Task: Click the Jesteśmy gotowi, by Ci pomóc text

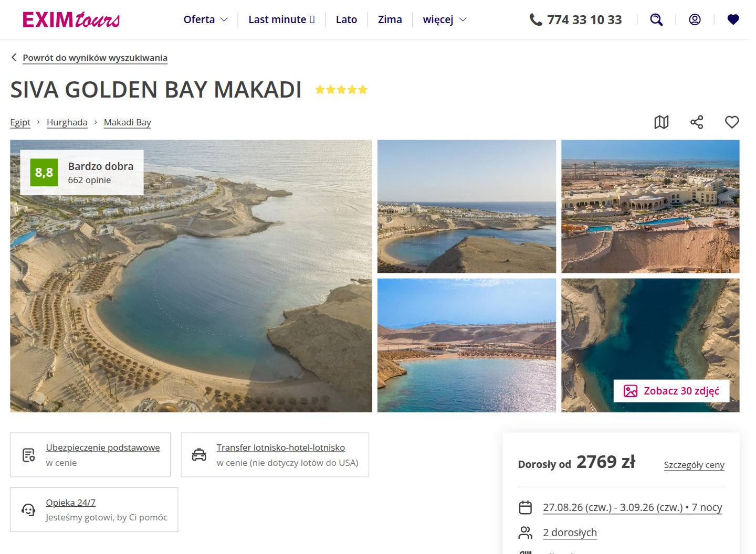Action: coord(107,517)
